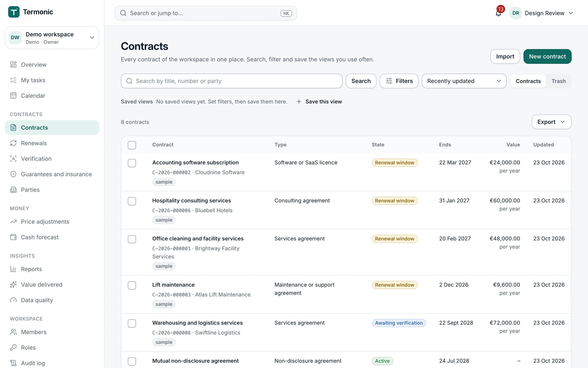Screen dimensions: 588x368
Task: Click the Members people icon
Action: (13, 332)
